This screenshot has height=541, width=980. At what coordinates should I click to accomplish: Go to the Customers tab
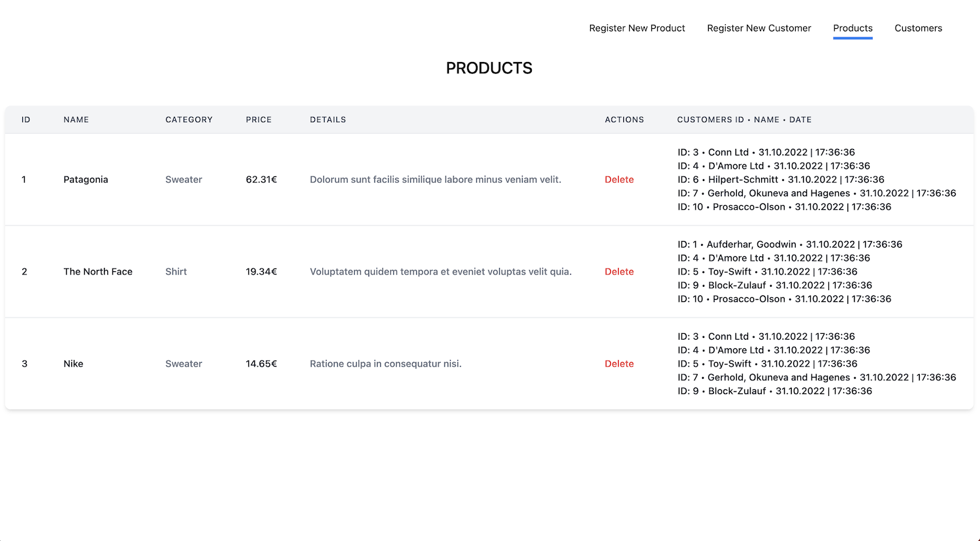click(918, 28)
